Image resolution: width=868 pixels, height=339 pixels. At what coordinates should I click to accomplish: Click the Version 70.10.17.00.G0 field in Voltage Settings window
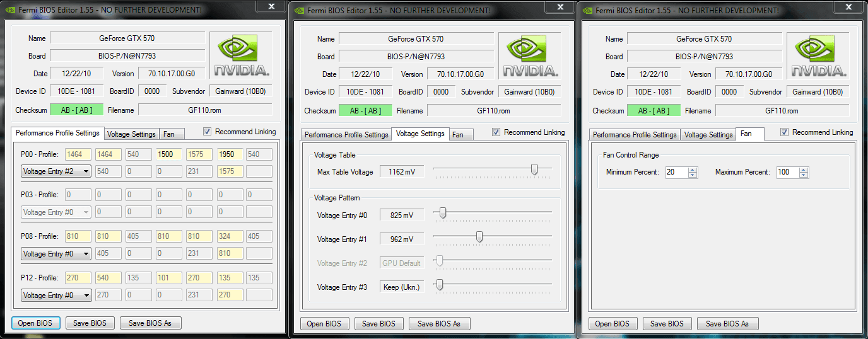point(460,74)
